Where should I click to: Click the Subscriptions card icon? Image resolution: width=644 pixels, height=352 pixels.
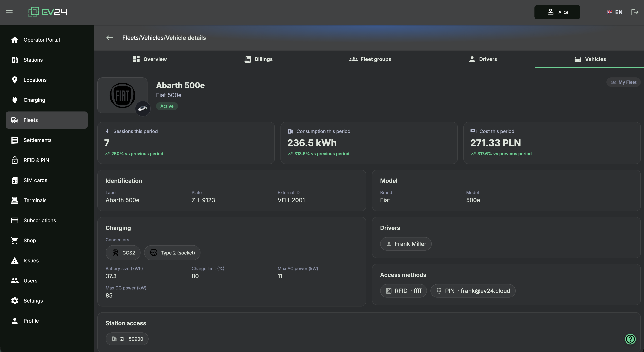[15, 220]
